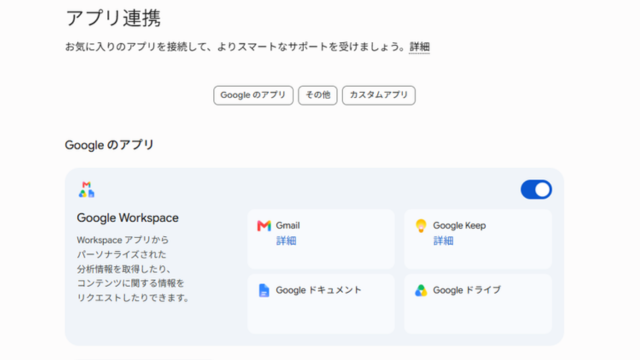Click the Google ドライブ triangle icon

421,290
